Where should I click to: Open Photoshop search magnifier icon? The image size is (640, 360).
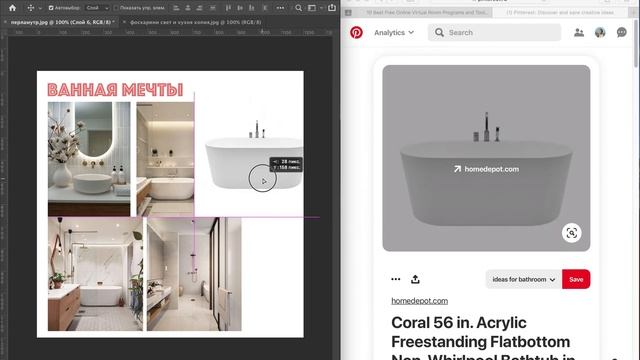coord(299,8)
